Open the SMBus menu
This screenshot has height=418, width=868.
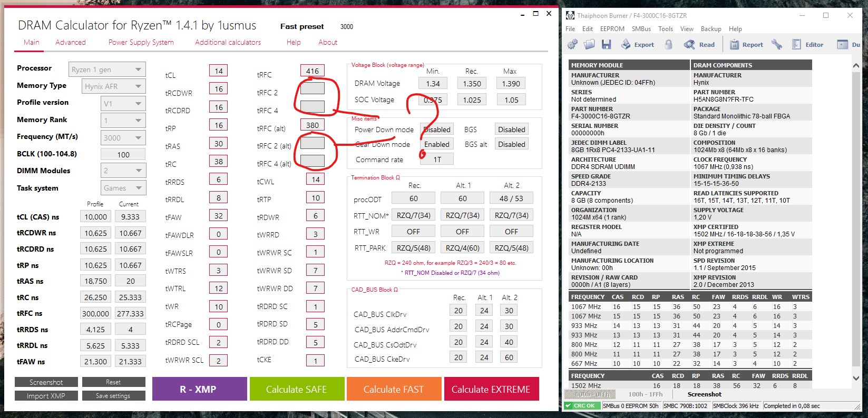pos(641,29)
